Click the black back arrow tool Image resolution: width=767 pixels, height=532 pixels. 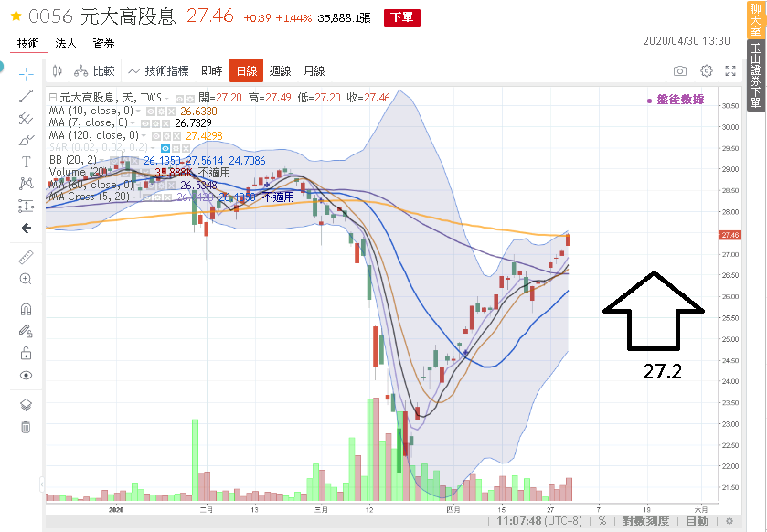[x=26, y=229]
